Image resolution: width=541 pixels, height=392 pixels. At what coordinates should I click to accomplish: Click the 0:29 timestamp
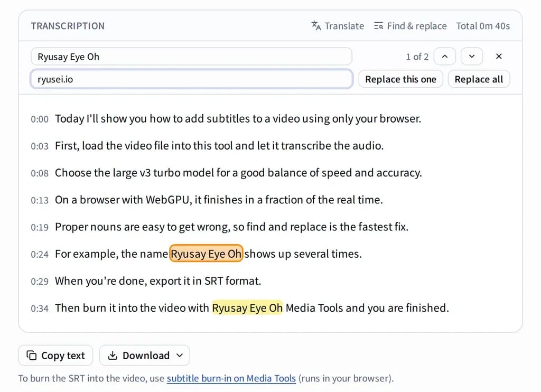click(x=40, y=281)
